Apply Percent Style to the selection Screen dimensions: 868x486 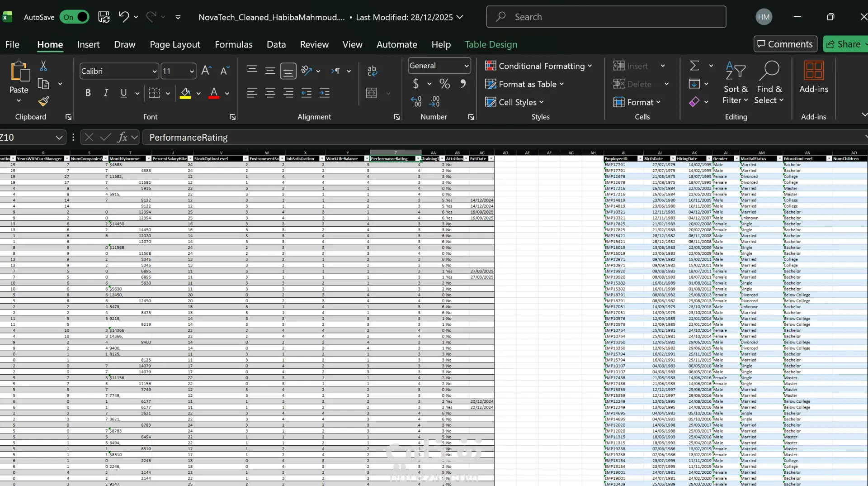click(444, 84)
